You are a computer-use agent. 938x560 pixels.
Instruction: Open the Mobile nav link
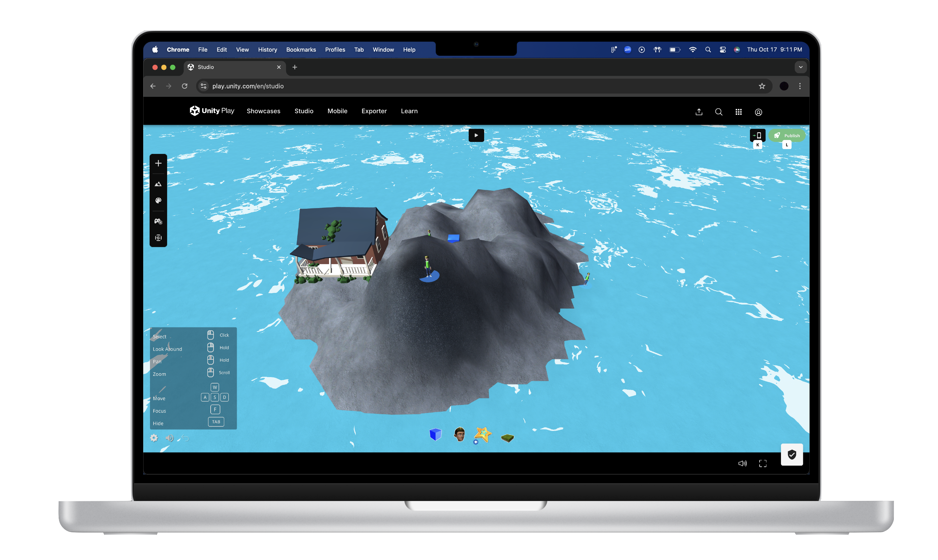(x=337, y=111)
